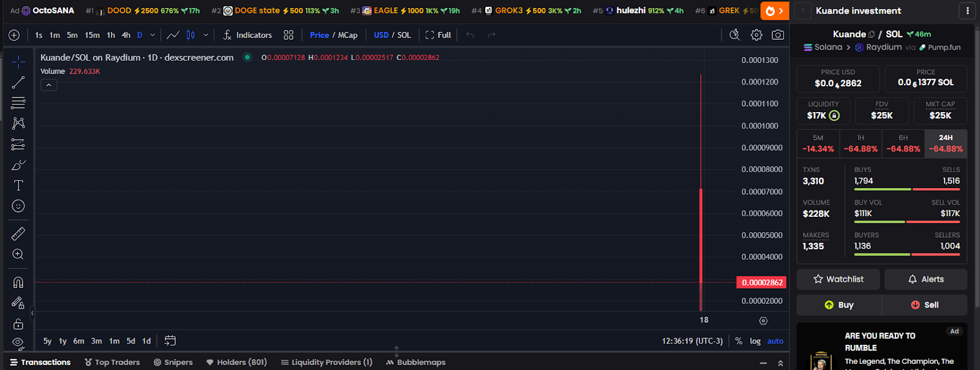980x370 pixels.
Task: Toggle log scale on the chart
Action: tap(755, 341)
